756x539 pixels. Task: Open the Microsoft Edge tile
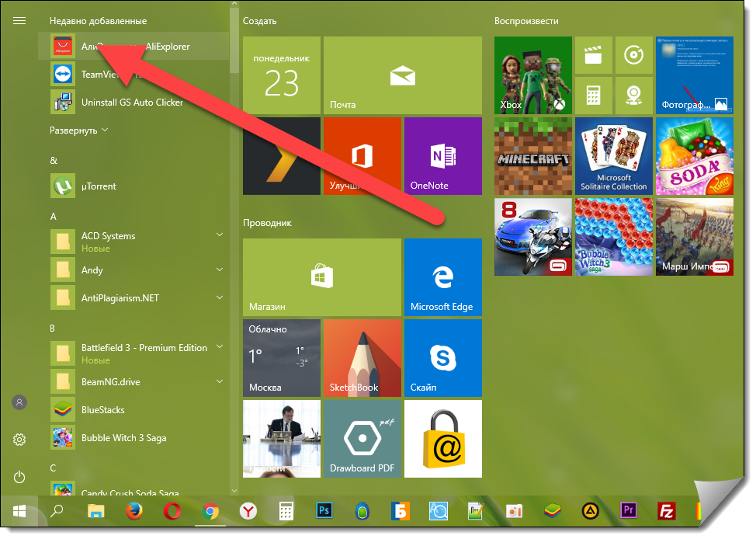click(442, 276)
